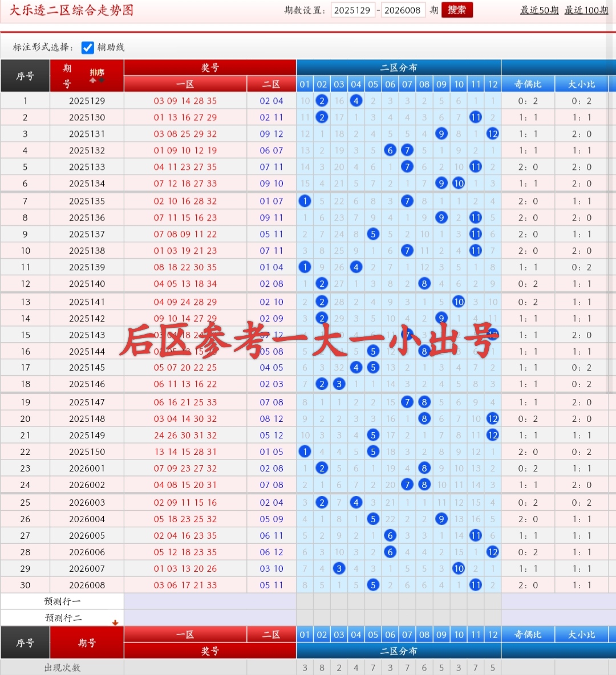This screenshot has height=675, width=616.
Task: Click the 大小比 column header
Action: click(583, 83)
